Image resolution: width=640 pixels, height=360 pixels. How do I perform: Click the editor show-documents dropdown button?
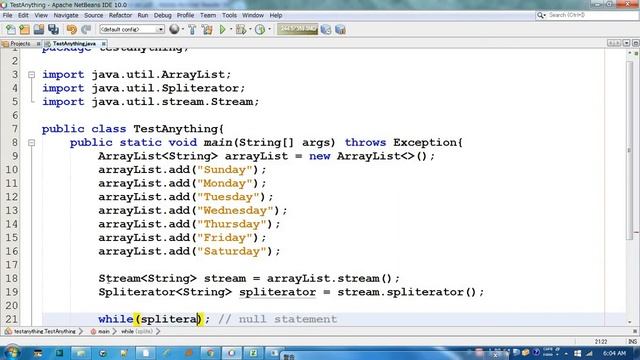point(626,43)
